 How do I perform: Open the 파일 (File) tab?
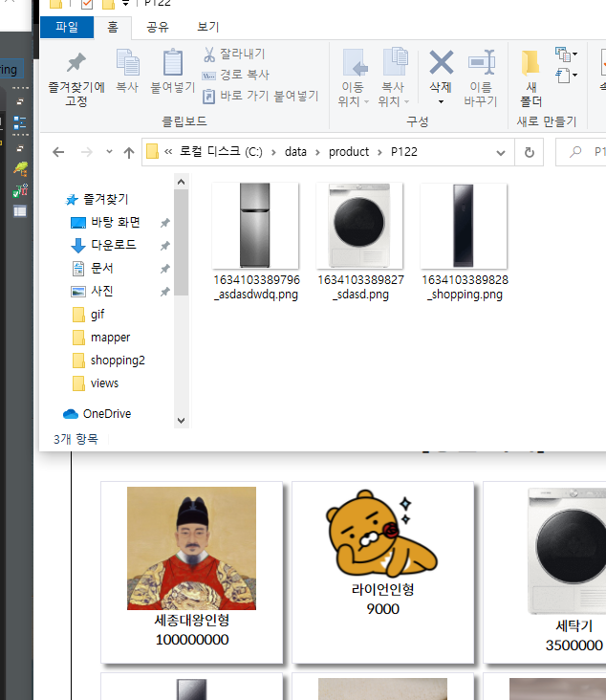coord(67,27)
